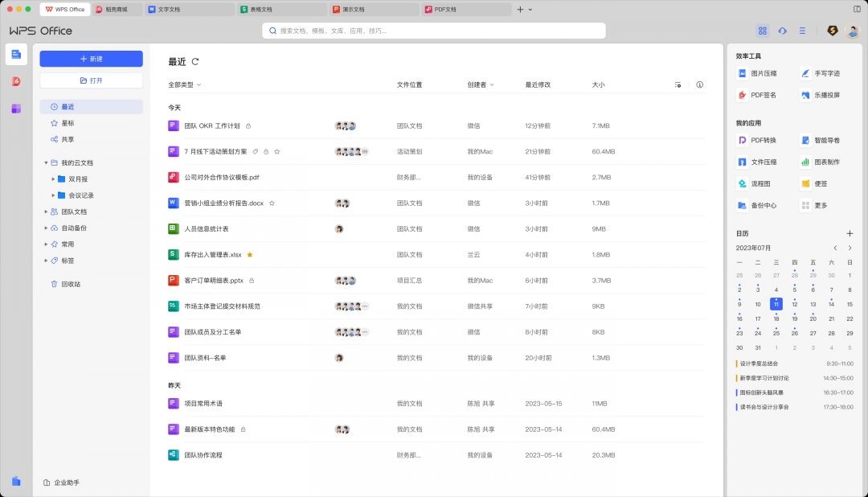The width and height of the screenshot is (868, 497).
Task: Expand the 团队文档 folder in sidebar
Action: click(46, 213)
